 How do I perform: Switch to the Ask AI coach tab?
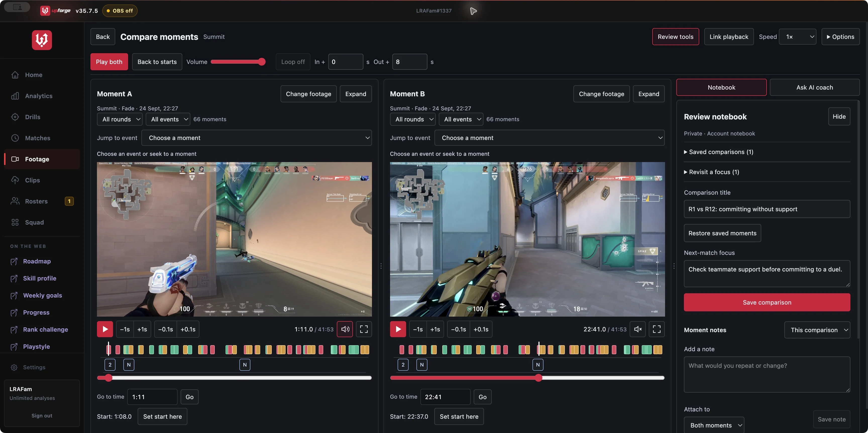[815, 88]
